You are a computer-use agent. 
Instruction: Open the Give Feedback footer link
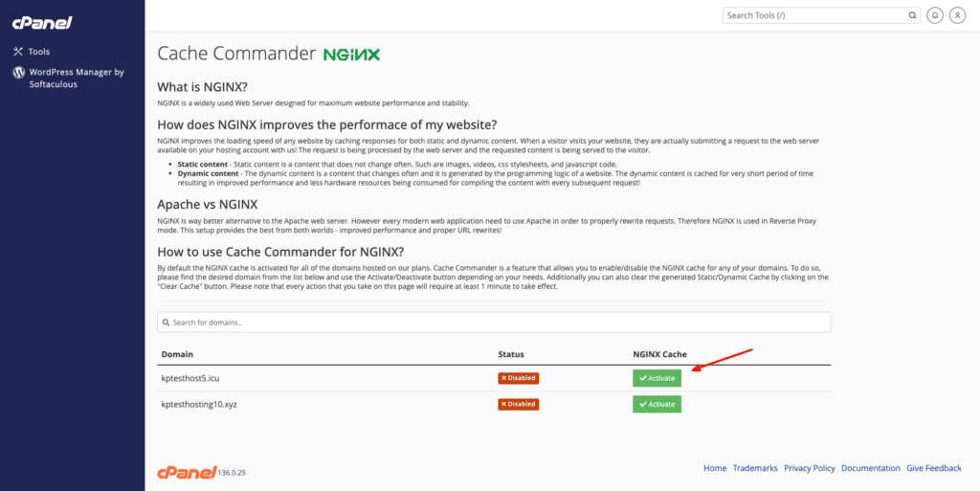[934, 468]
